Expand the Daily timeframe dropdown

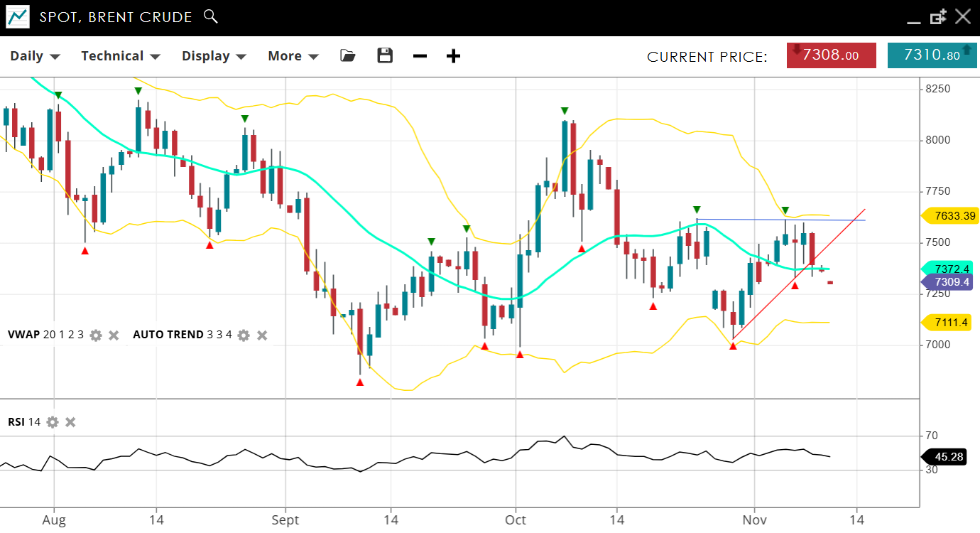click(35, 56)
